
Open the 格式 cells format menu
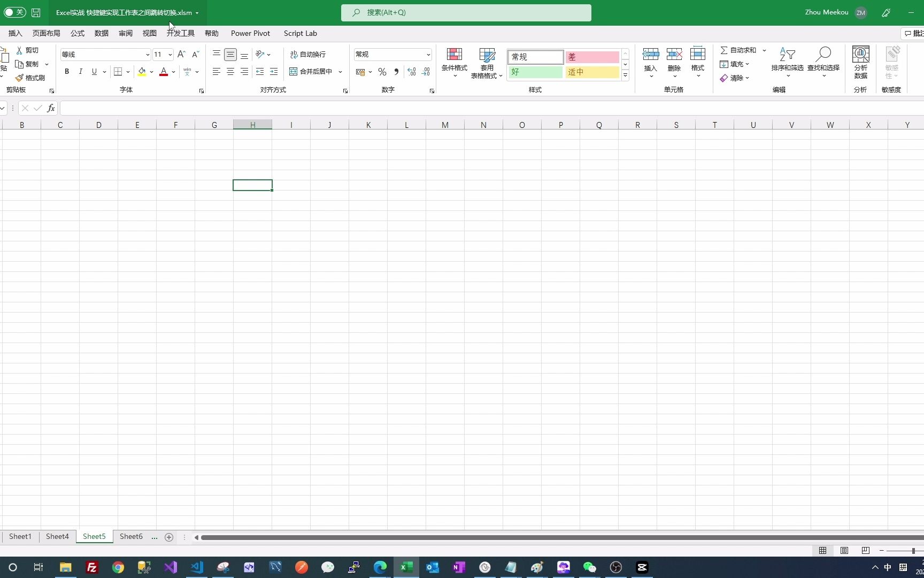click(698, 62)
